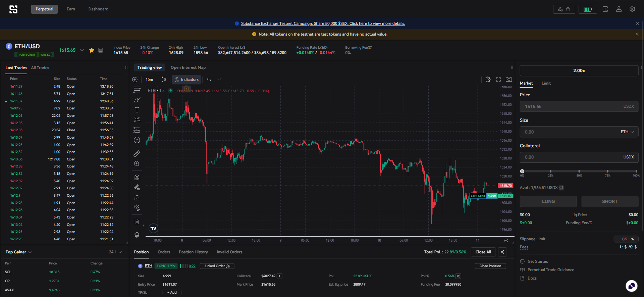Toggle magnet mode for drawings
This screenshot has height=297, width=644.
coord(137,177)
